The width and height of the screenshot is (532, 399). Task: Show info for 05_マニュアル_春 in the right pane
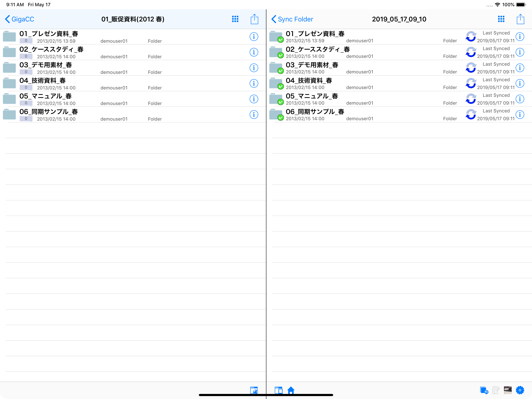[x=520, y=99]
